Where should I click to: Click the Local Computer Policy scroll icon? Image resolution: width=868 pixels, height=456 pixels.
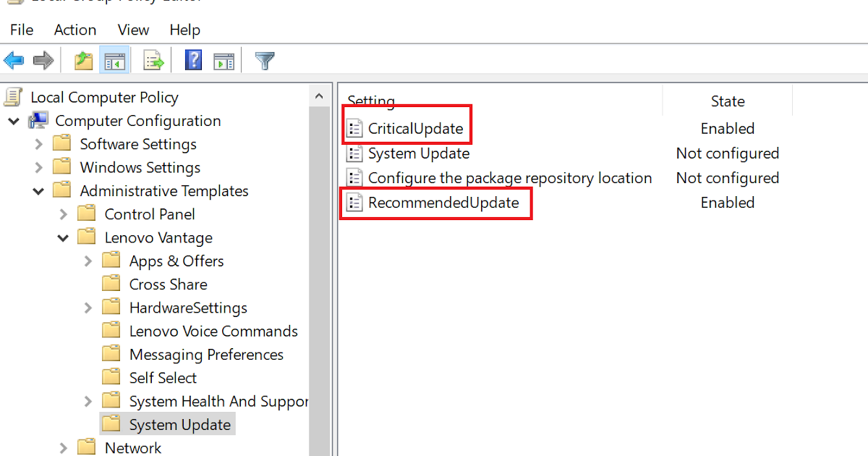click(14, 97)
